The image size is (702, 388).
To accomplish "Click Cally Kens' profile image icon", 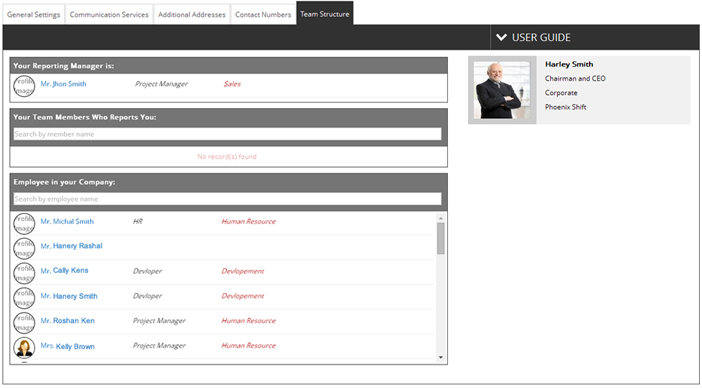I will 24,273.
